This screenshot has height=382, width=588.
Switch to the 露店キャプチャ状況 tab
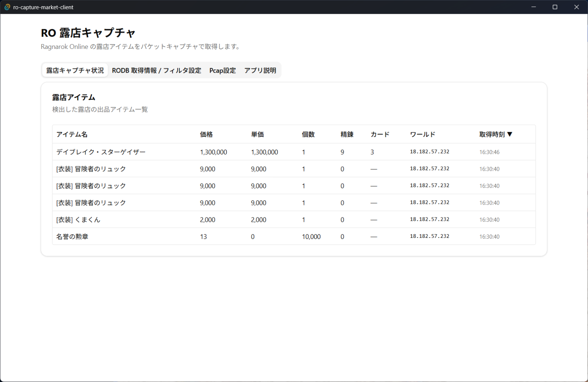75,70
